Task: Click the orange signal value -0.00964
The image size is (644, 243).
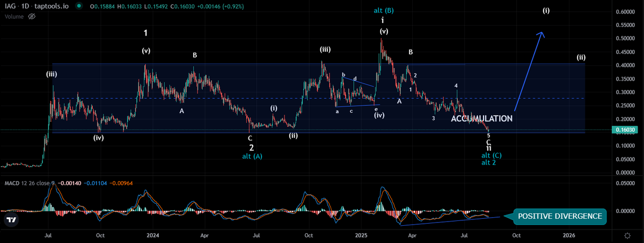Action: (x=120, y=183)
